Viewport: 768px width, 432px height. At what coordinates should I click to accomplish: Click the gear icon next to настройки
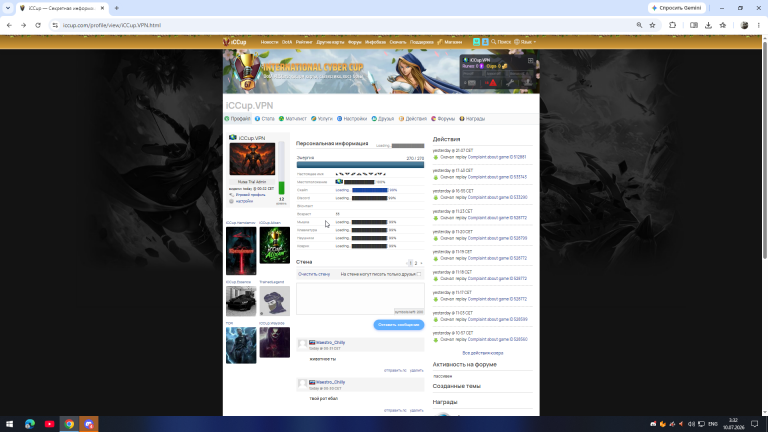232,201
